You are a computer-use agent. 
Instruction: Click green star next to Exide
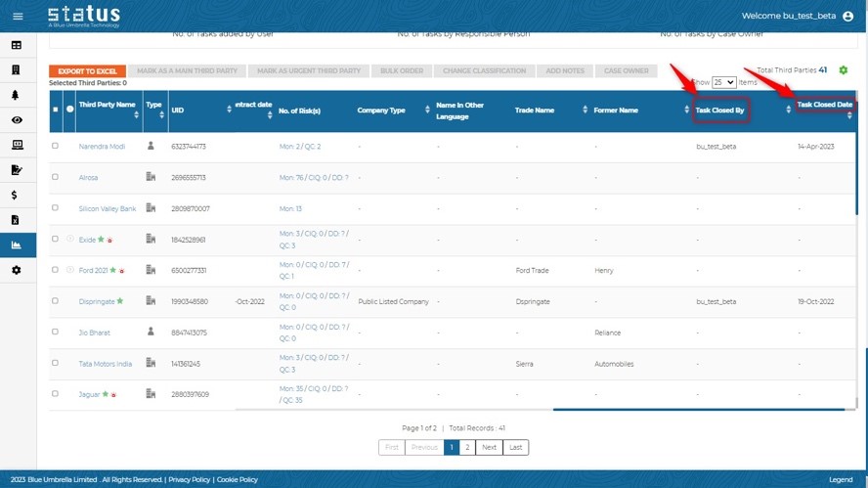click(101, 240)
